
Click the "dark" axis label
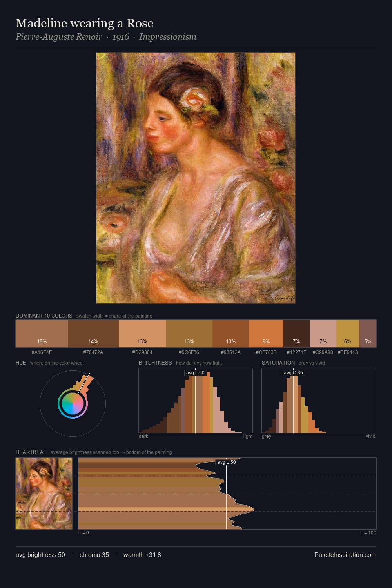(x=143, y=436)
